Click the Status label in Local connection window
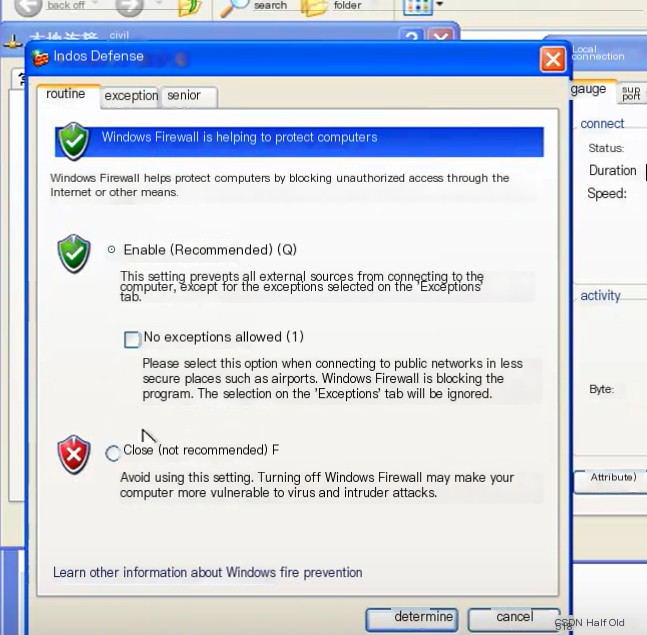 tap(606, 148)
